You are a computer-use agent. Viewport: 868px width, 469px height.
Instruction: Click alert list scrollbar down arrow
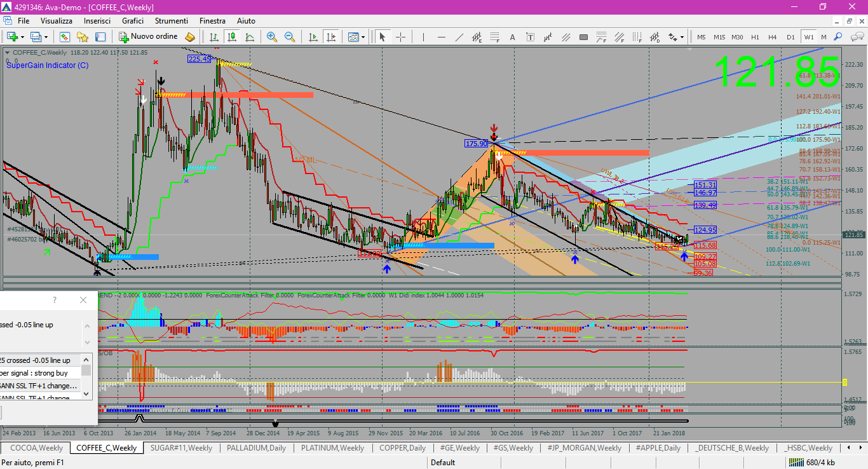(86, 395)
